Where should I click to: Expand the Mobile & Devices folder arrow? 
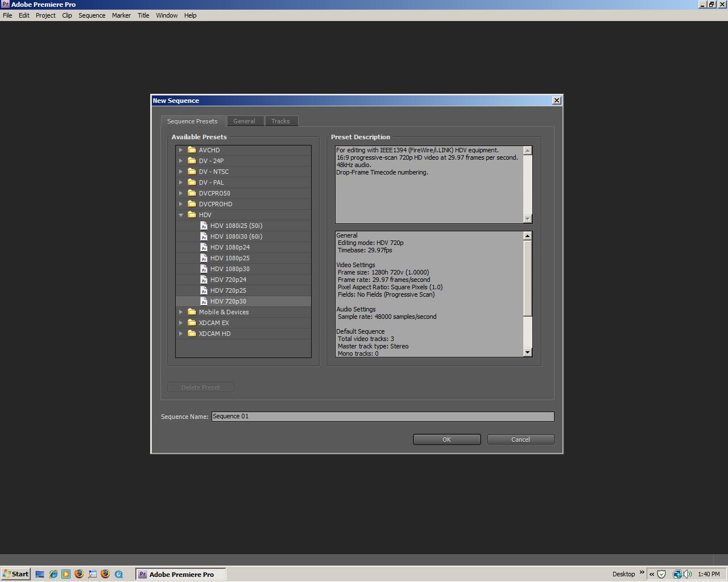click(181, 312)
